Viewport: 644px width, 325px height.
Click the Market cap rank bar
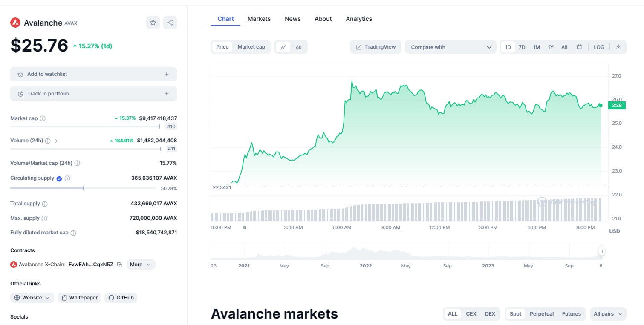coord(85,127)
